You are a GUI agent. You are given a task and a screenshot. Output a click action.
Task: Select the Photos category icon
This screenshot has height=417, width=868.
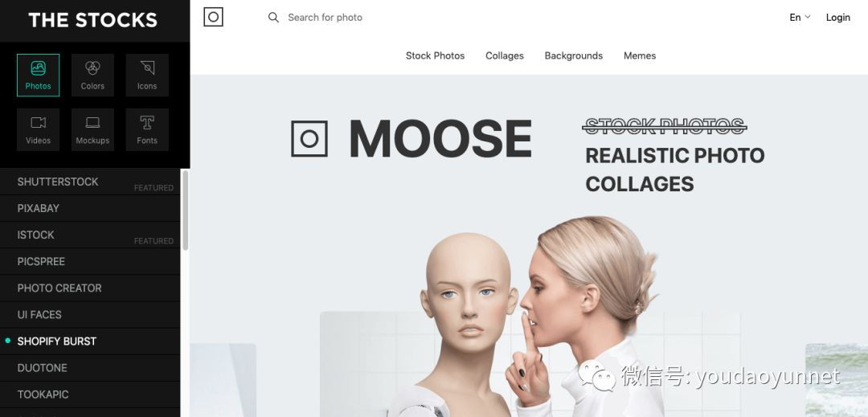click(x=39, y=76)
